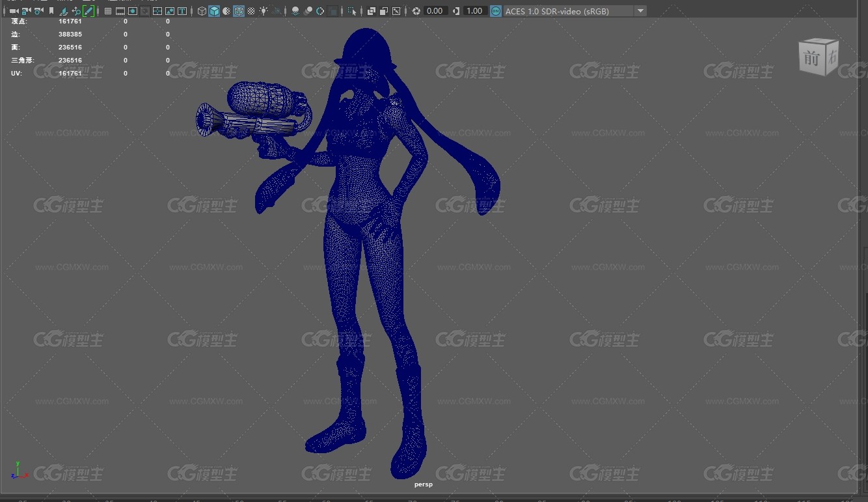Open the Image Plane icon
Screen dimensions: 868x502
(64, 11)
